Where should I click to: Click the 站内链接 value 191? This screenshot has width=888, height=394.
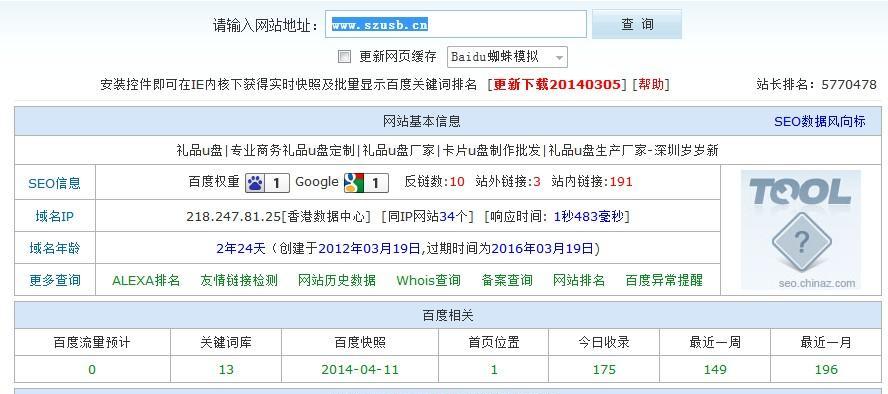[x=621, y=182]
